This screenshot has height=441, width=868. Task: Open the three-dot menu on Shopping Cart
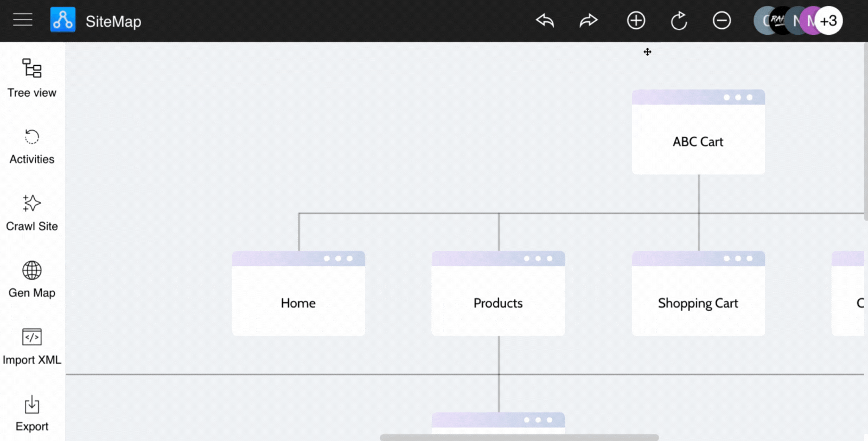coord(738,259)
